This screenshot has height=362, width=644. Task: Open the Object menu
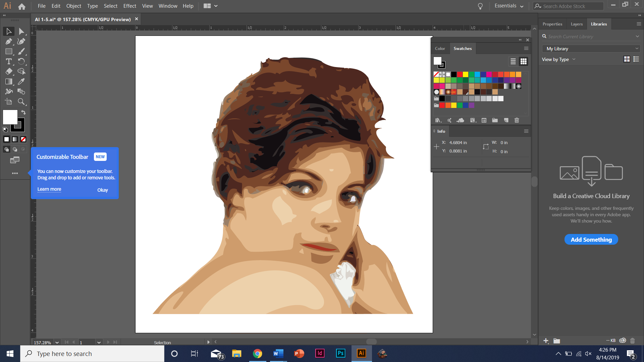(x=74, y=6)
